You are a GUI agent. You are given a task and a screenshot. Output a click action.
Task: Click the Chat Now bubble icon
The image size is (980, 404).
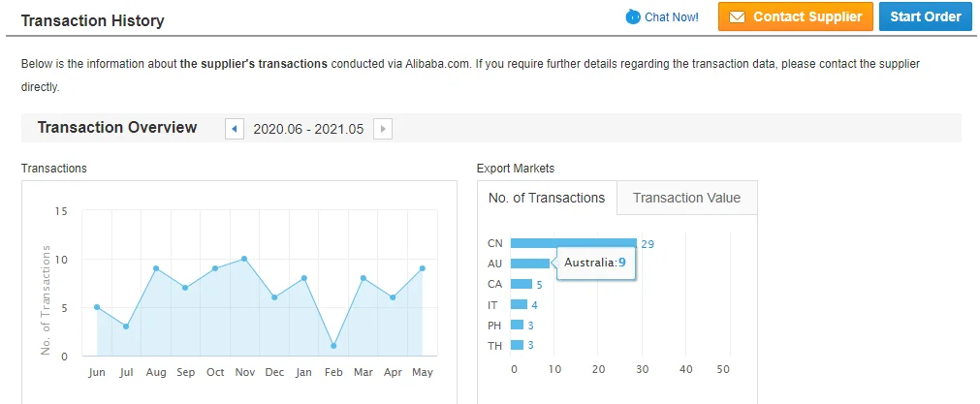coord(633,16)
